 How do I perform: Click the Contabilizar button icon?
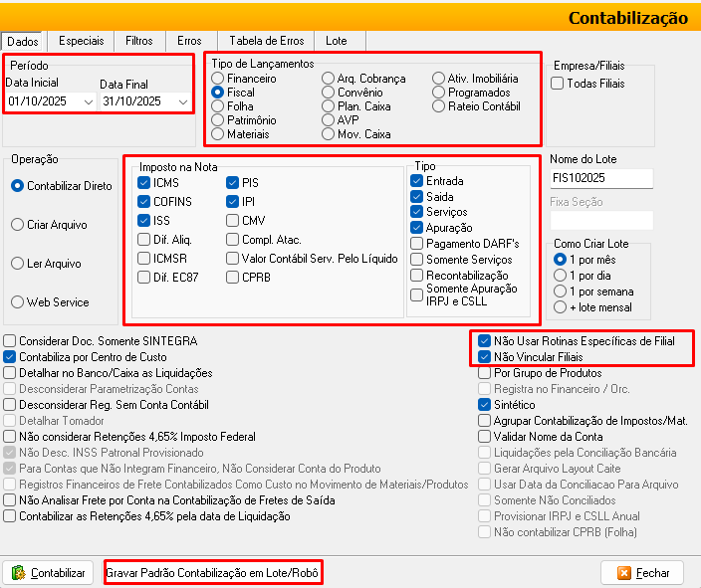19,573
